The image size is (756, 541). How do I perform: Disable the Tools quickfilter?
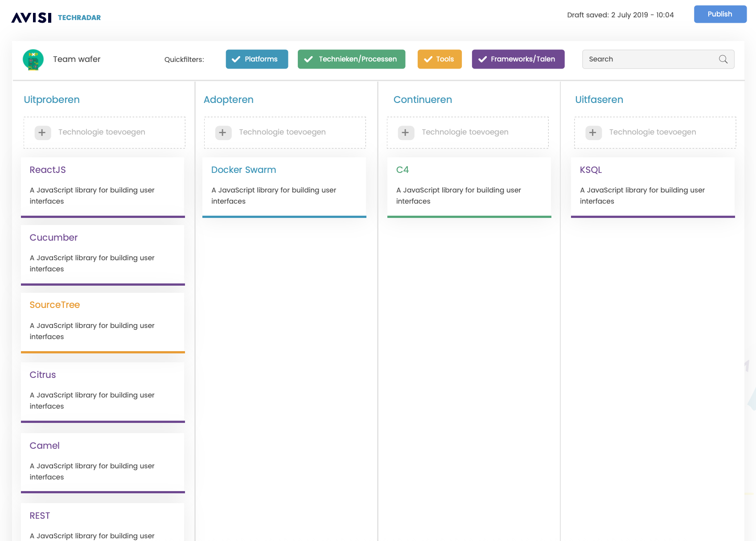439,59
